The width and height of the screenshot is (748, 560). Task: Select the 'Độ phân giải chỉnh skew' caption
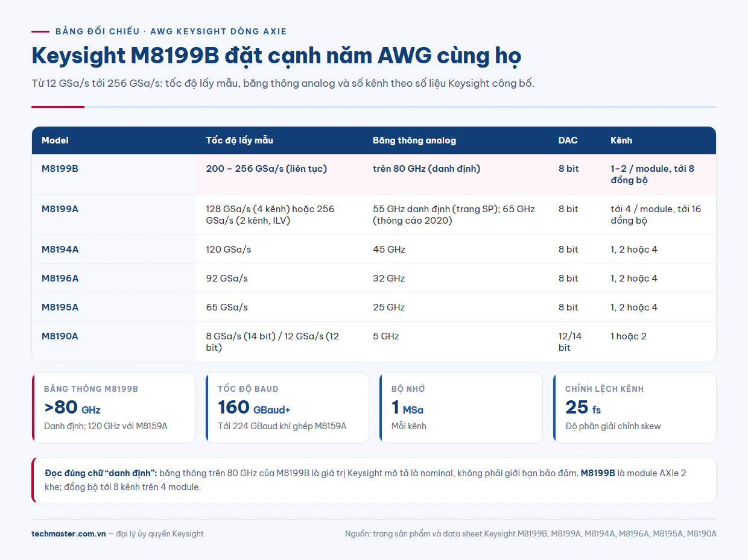click(x=613, y=426)
